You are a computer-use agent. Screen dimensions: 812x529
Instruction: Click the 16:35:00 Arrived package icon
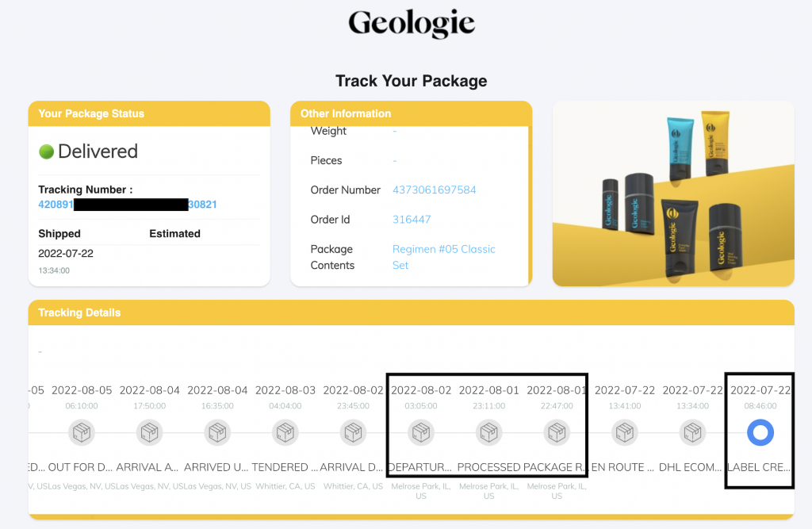point(217,432)
